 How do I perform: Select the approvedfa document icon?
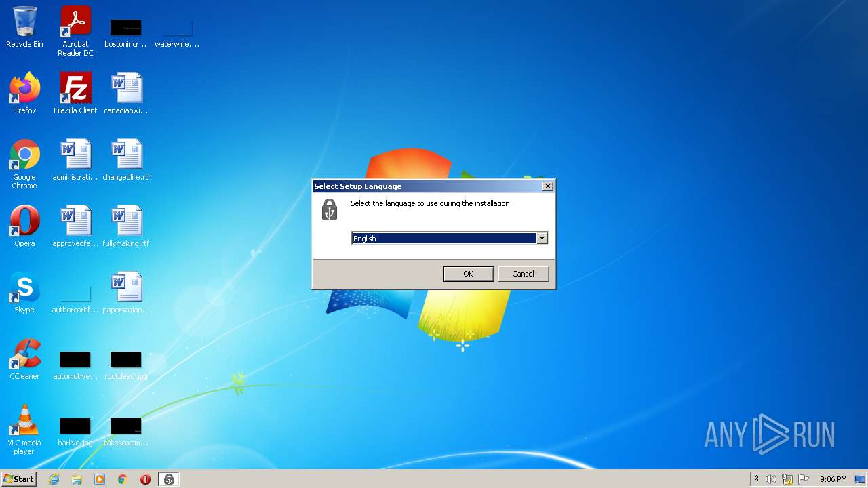click(75, 226)
